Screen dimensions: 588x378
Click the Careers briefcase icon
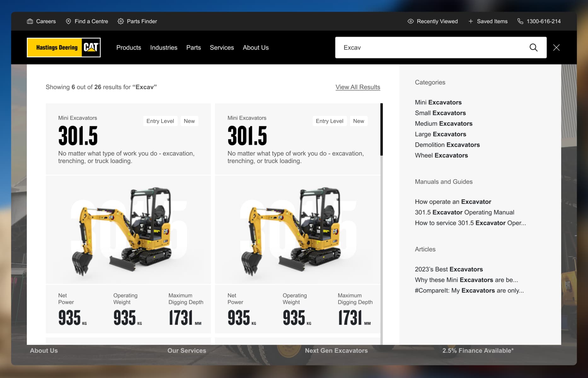tap(29, 21)
